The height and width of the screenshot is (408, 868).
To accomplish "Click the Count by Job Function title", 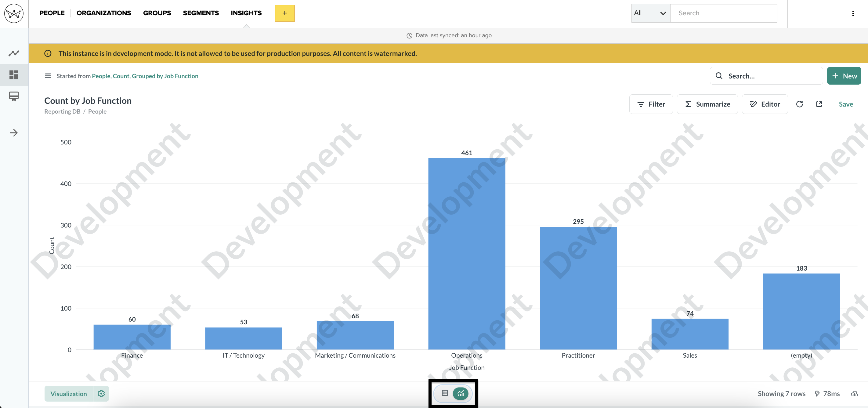I will pos(88,101).
